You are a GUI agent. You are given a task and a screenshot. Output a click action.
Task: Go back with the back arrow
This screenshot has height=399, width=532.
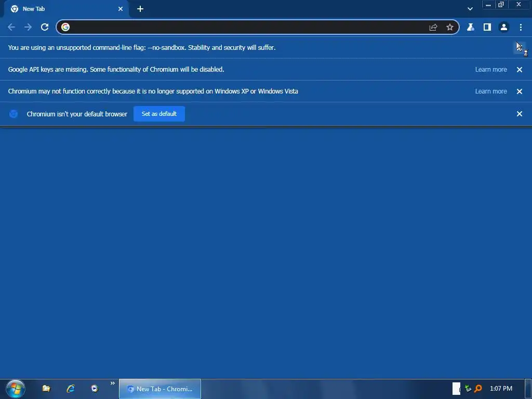[11, 27]
